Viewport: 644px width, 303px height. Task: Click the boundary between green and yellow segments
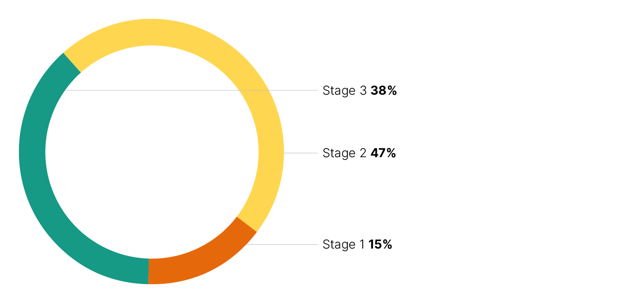click(72, 62)
